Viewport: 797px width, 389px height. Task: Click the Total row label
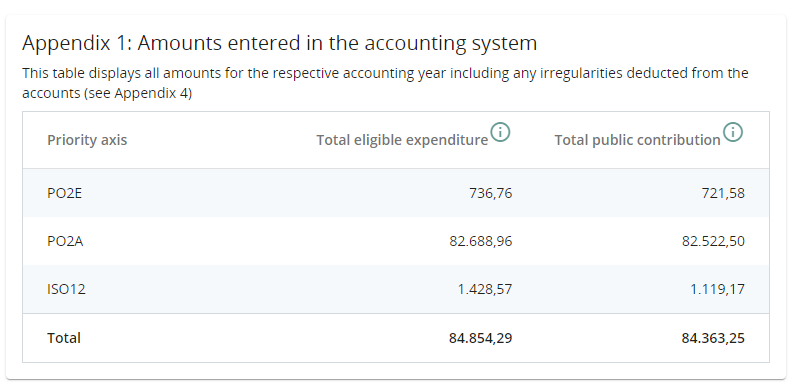coord(64,338)
